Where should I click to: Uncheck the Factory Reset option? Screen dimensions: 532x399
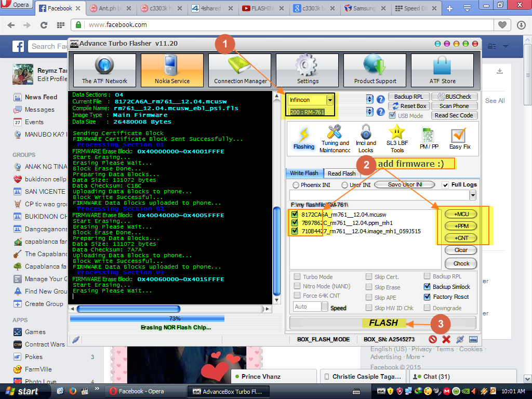(x=428, y=297)
